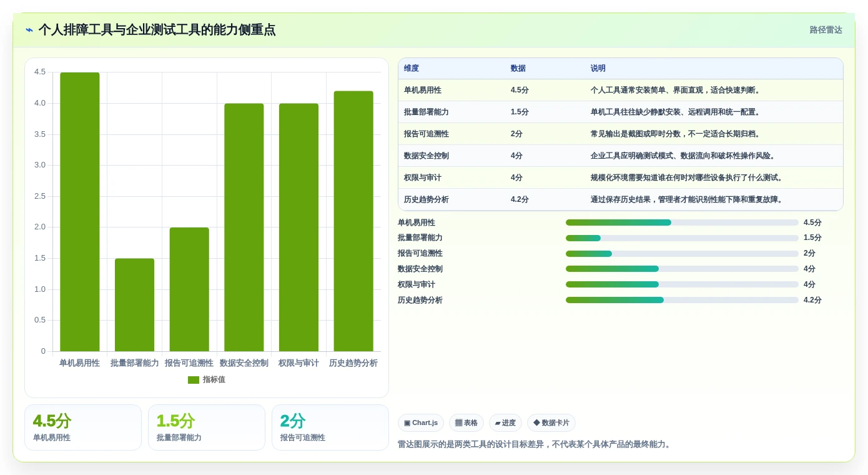The height and width of the screenshot is (475, 868).
Task: Click the 单机易用性 bar in the chart
Action: [x=80, y=212]
